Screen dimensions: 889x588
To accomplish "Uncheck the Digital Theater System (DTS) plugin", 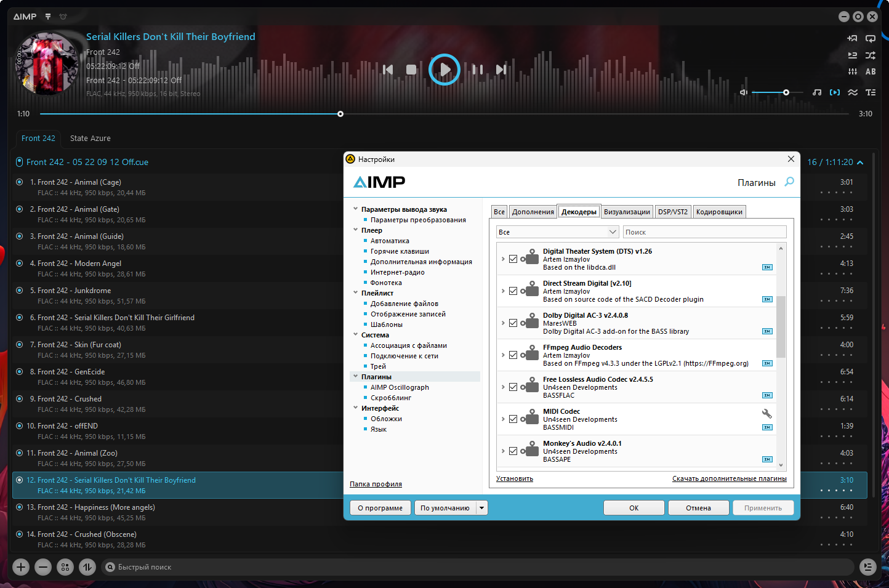I will (x=513, y=259).
